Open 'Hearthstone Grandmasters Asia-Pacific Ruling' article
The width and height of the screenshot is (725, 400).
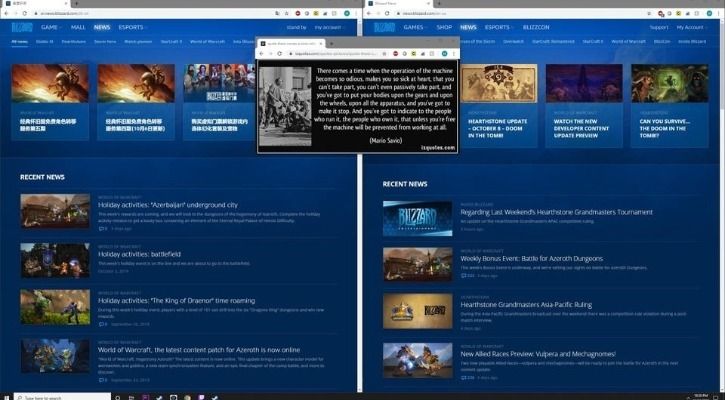click(x=526, y=305)
